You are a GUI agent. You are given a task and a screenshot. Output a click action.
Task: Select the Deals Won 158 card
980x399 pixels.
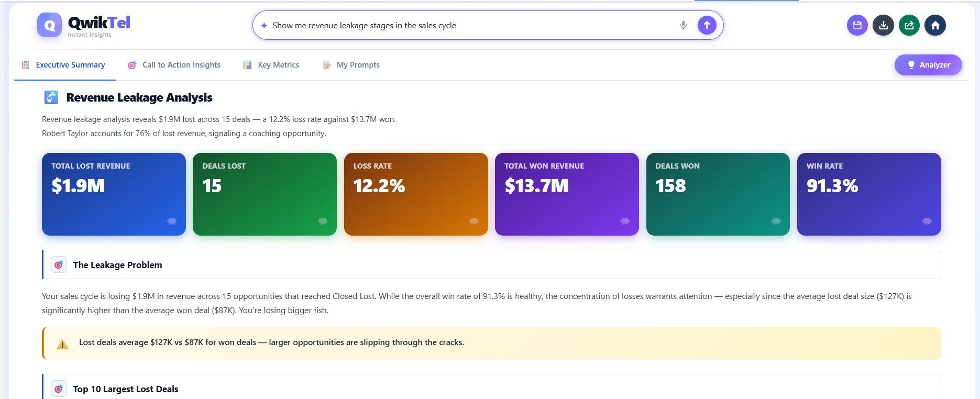(x=718, y=194)
